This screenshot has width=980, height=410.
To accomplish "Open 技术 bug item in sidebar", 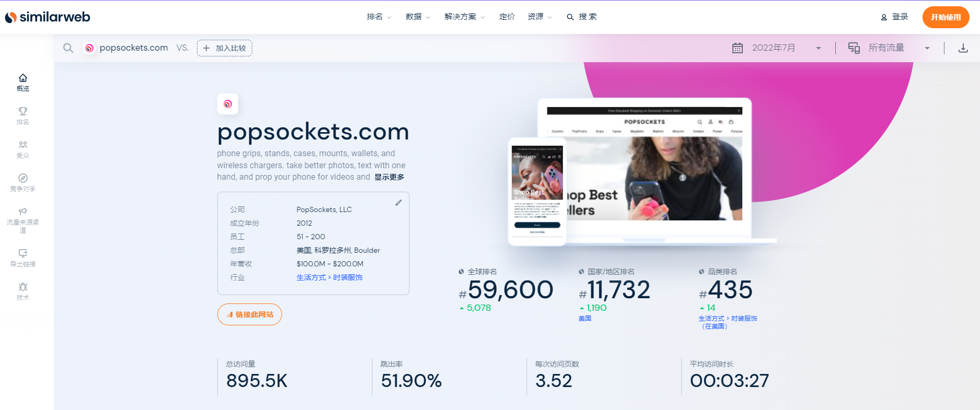I will tap(23, 291).
